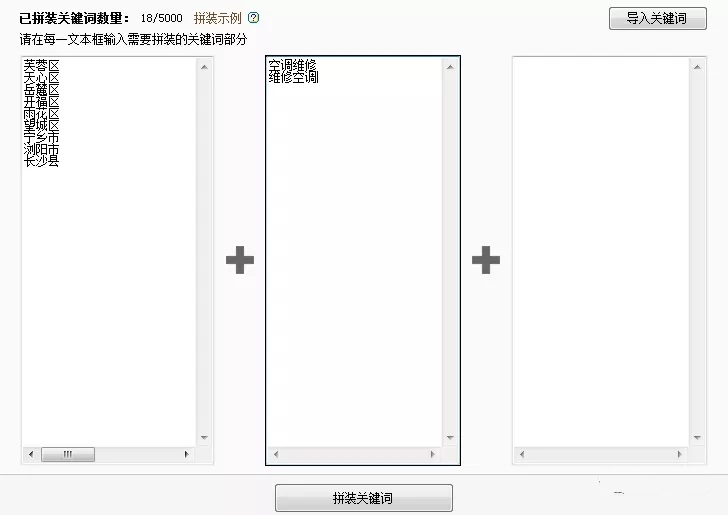Click left arrow of first box horizontal scrollbar

[x=31, y=454]
